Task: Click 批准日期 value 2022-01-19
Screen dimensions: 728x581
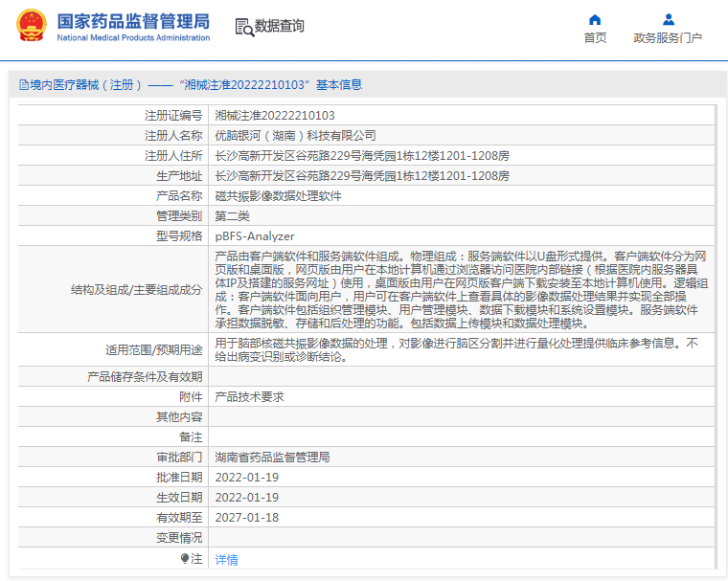Action: click(x=246, y=478)
